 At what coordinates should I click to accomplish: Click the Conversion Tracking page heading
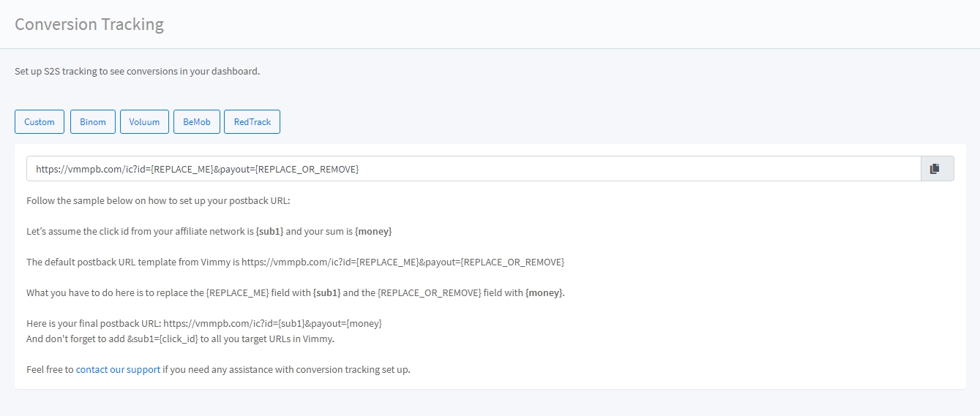(x=89, y=24)
